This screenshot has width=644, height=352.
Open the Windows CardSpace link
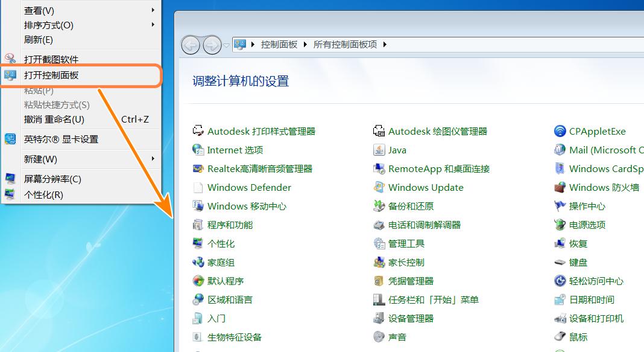[606, 168]
